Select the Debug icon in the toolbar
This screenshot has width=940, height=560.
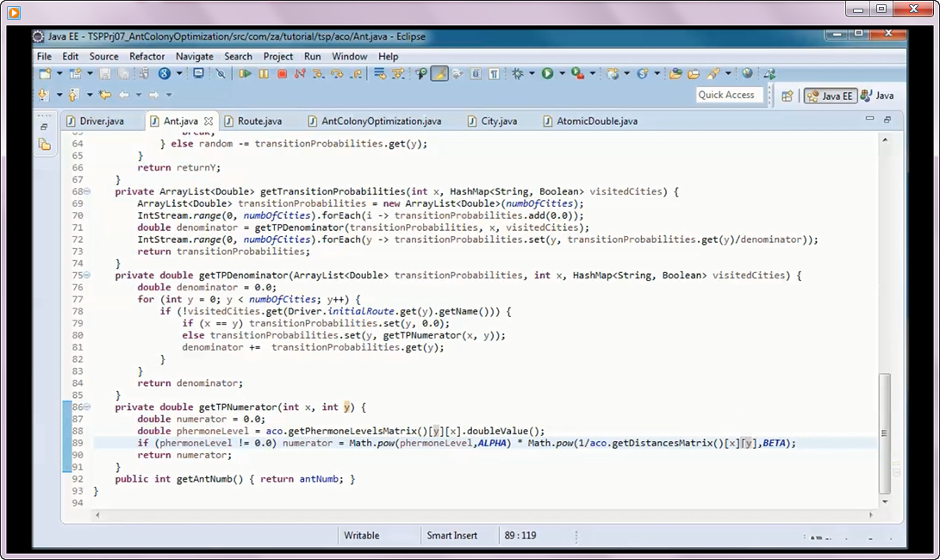tap(520, 76)
